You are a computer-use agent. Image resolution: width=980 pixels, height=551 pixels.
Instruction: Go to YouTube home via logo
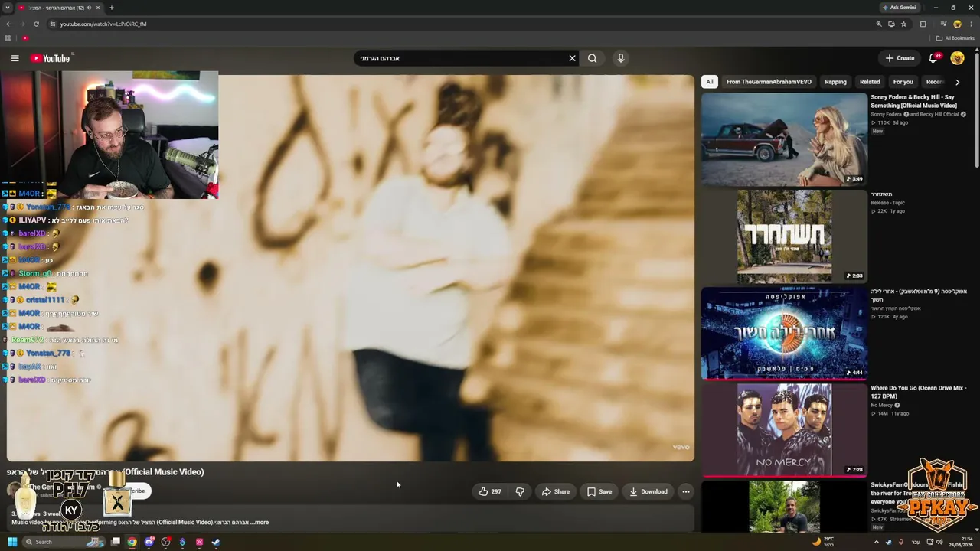(x=51, y=58)
